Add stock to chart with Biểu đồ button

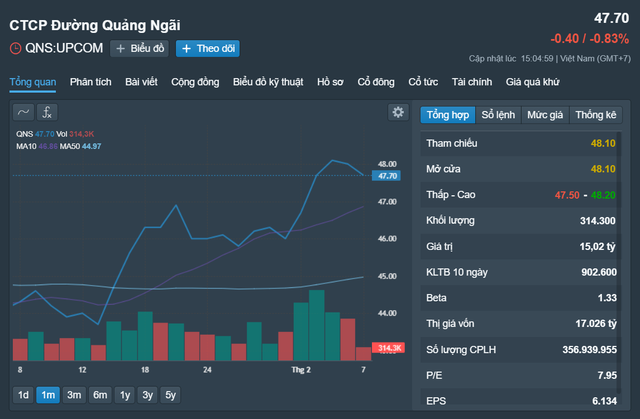[x=139, y=48]
